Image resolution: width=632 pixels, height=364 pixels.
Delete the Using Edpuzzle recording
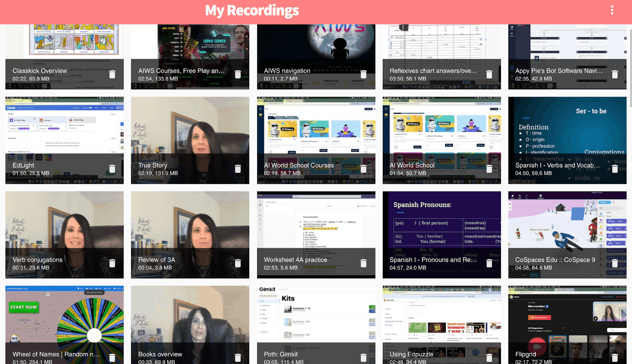[x=489, y=358]
